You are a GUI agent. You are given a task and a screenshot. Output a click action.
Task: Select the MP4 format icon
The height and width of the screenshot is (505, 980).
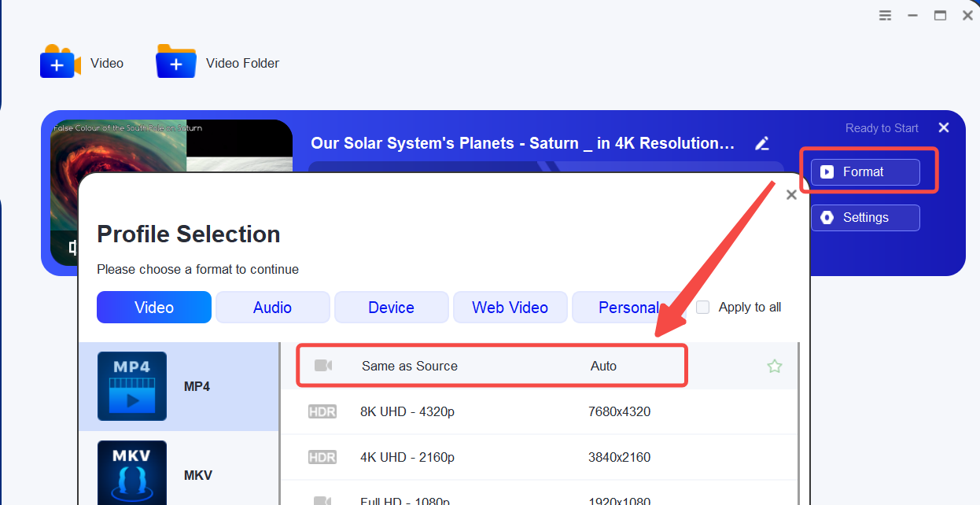pyautogui.click(x=131, y=386)
